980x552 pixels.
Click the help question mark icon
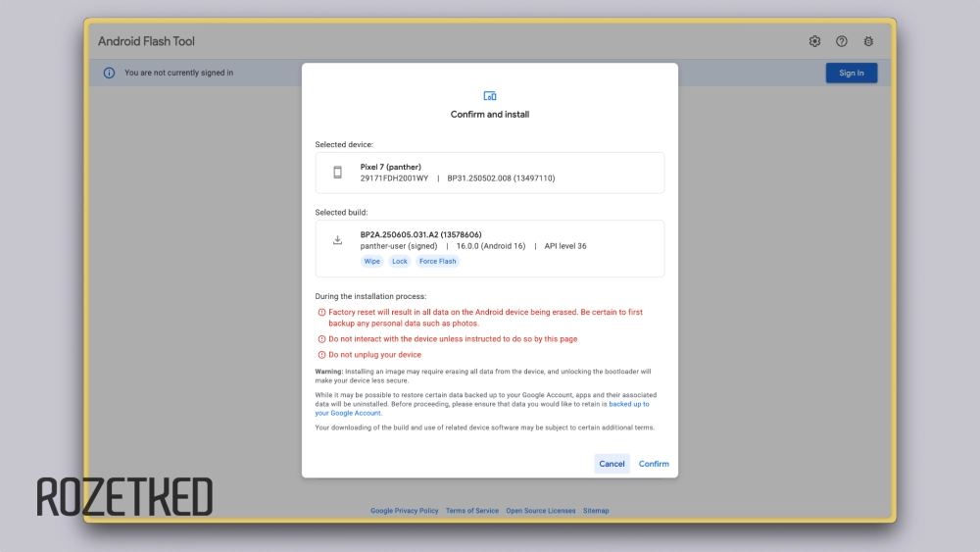pyautogui.click(x=842, y=41)
